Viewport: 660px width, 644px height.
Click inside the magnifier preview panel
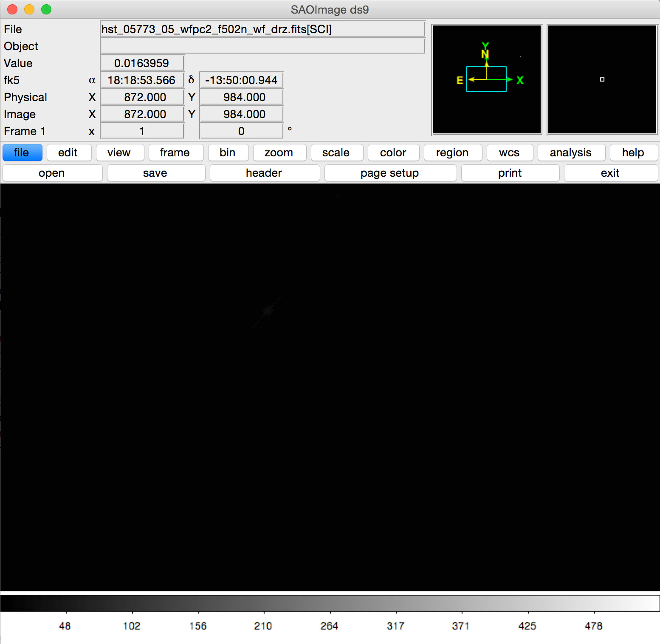(x=601, y=79)
